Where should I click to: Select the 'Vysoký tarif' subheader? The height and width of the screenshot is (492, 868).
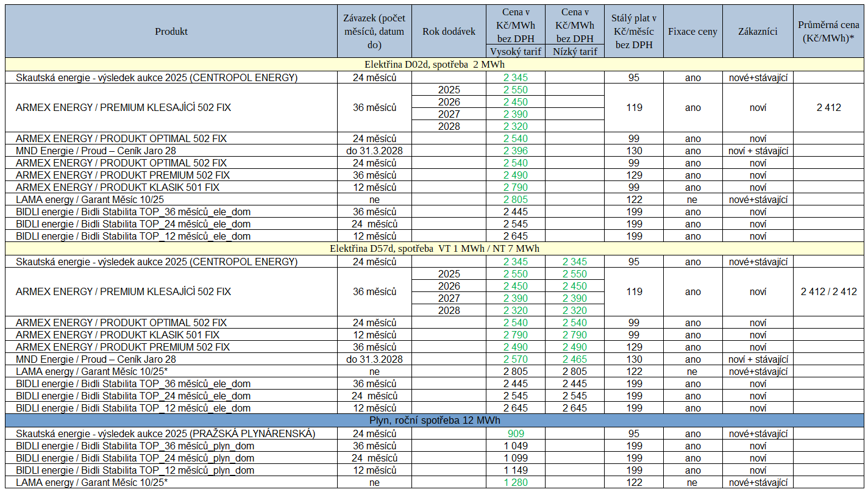coord(516,51)
